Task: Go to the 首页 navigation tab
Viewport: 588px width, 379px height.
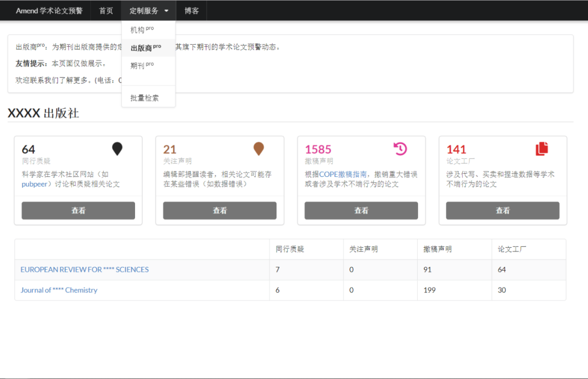Action: 106,11
